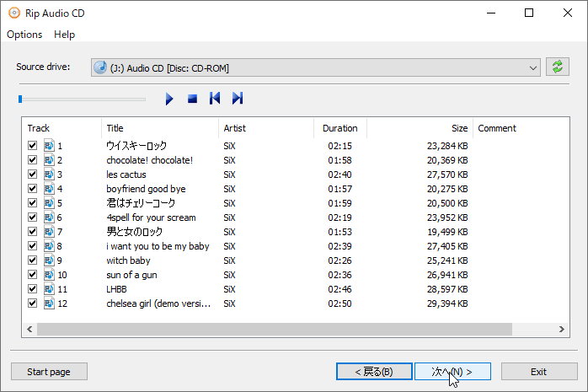
Task: Click the size value 27,405 KB
Action: [447, 246]
